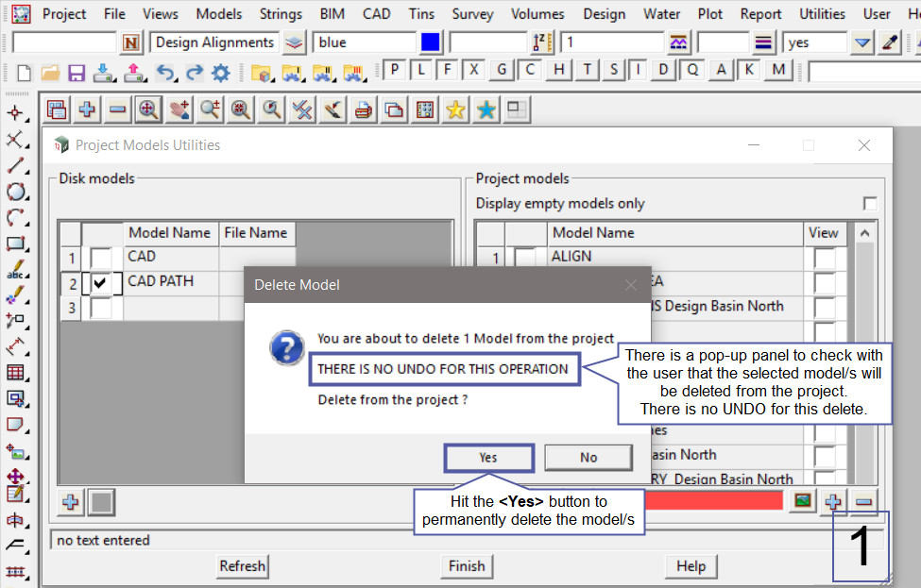Image resolution: width=921 pixels, height=588 pixels.
Task: Click the blue colour swatch
Action: (431, 42)
